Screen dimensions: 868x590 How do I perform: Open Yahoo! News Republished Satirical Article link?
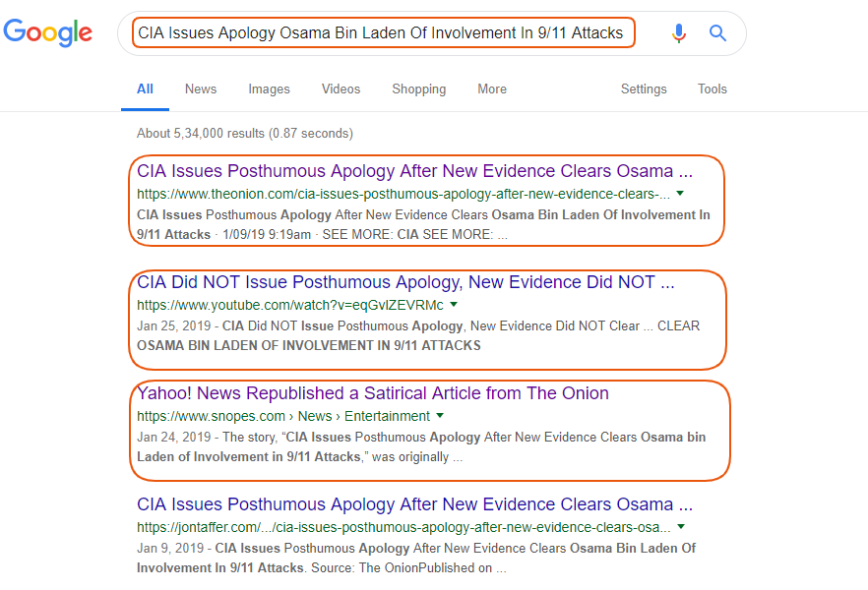tap(373, 393)
